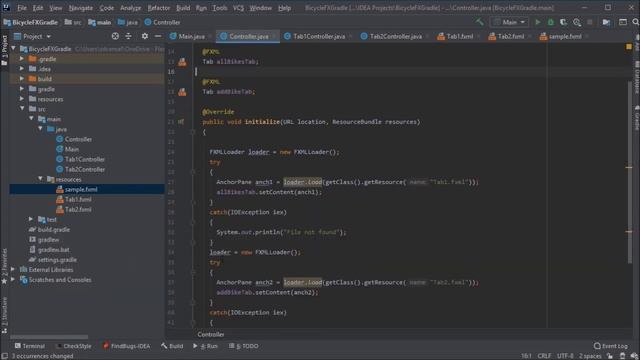This screenshot has width=640, height=360.
Task: Click the Controller breadcrumb below editor
Action: [x=211, y=334]
